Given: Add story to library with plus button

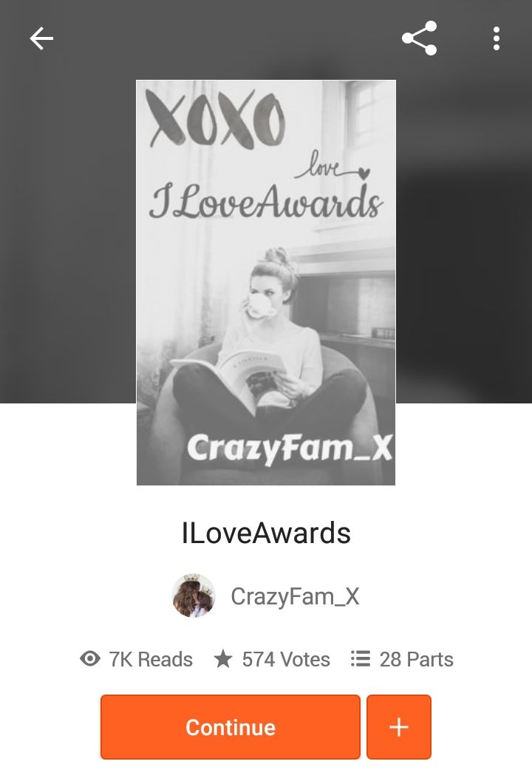Looking at the screenshot, I should pos(399,727).
